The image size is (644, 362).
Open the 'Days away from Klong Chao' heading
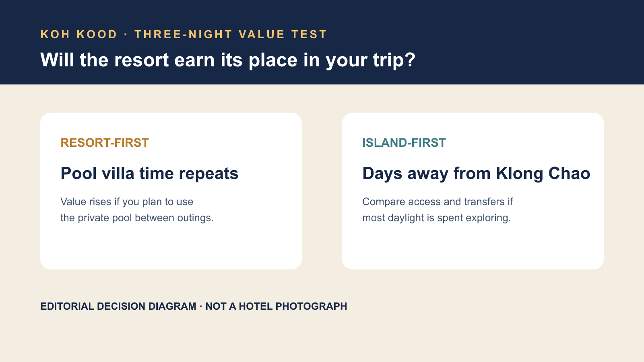click(x=476, y=173)
